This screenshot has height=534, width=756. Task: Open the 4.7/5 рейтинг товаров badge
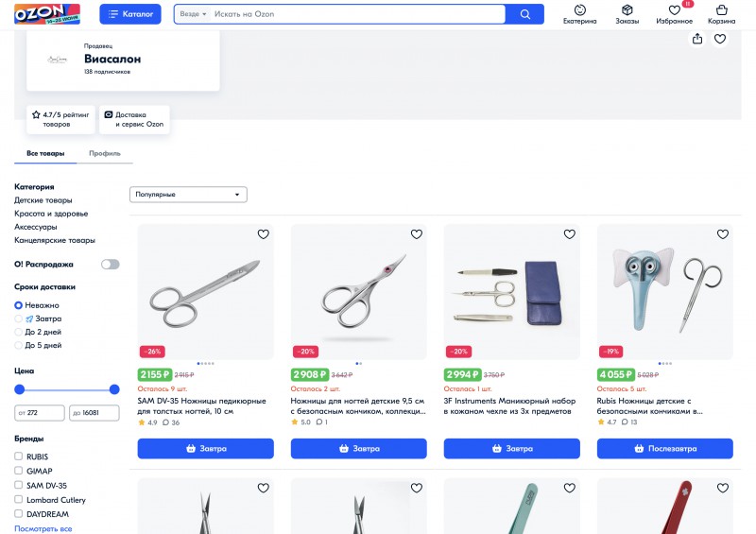pos(60,119)
